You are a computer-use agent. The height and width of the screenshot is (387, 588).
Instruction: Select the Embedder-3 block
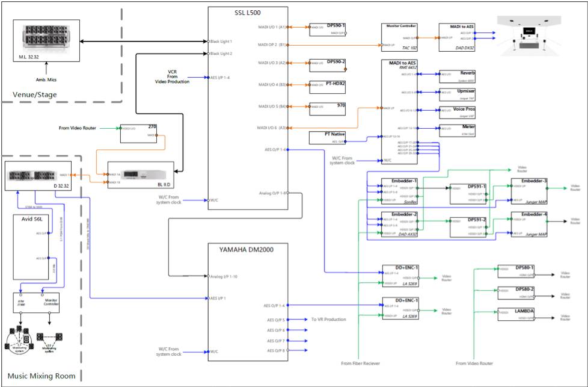(529, 191)
